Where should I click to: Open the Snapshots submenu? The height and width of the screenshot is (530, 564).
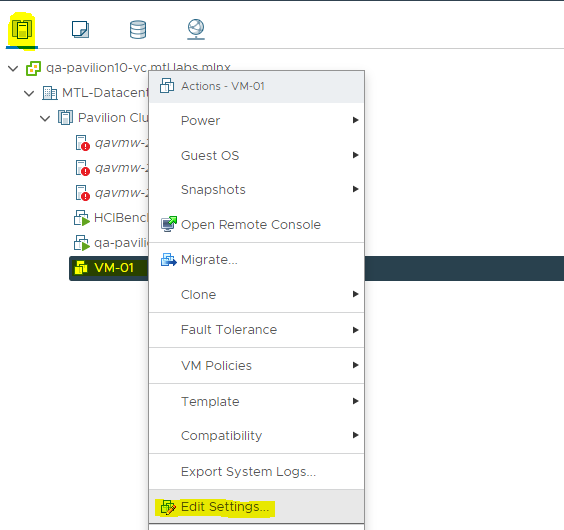click(256, 190)
